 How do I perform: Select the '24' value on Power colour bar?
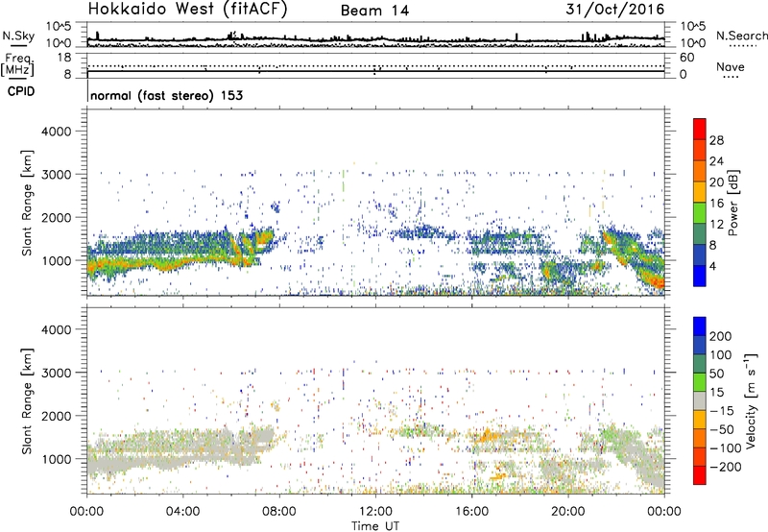coord(716,161)
